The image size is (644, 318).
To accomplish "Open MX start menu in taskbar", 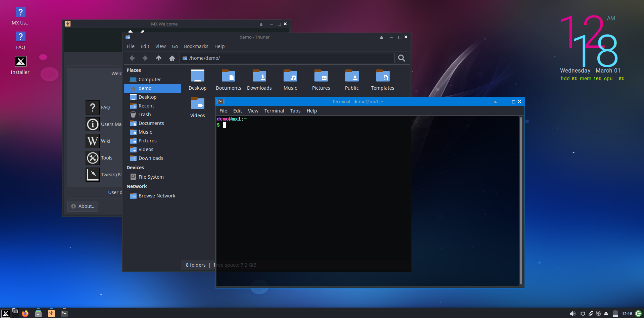I will tap(5, 313).
